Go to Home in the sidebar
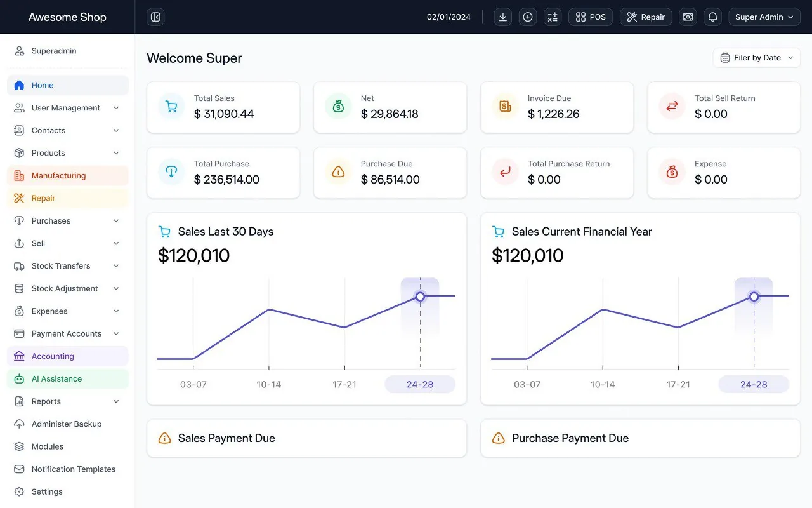The height and width of the screenshot is (508, 812). tap(67, 85)
